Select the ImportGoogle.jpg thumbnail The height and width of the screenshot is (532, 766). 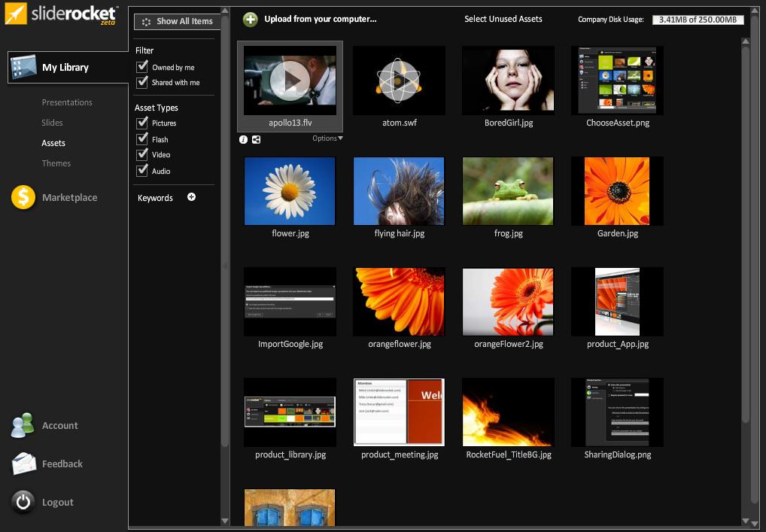(290, 302)
